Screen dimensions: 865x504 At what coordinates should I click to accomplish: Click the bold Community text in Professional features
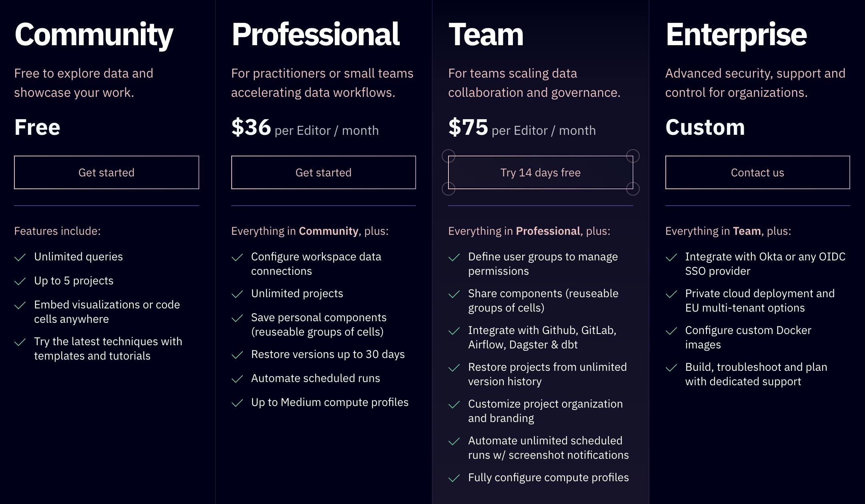tap(328, 231)
